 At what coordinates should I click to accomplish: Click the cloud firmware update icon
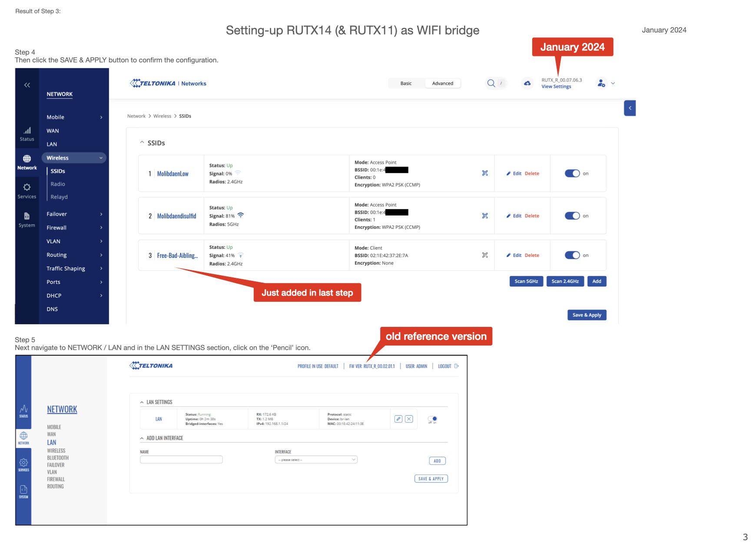pos(527,83)
